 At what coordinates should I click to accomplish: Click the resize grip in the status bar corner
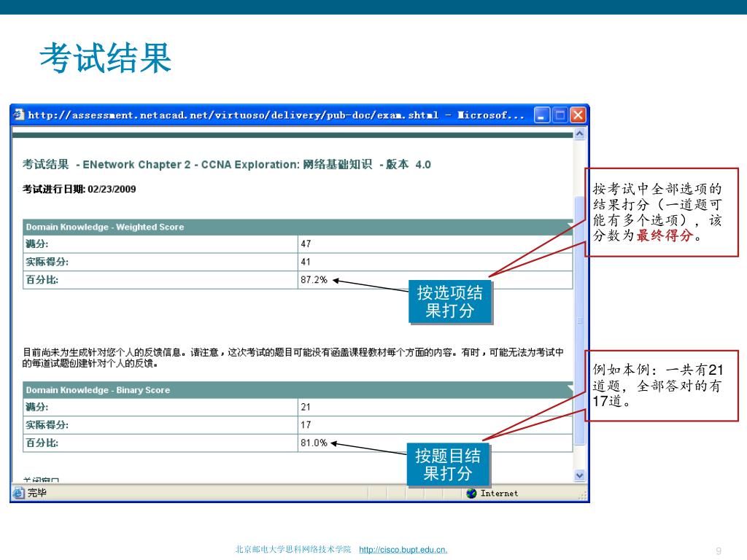(582, 496)
